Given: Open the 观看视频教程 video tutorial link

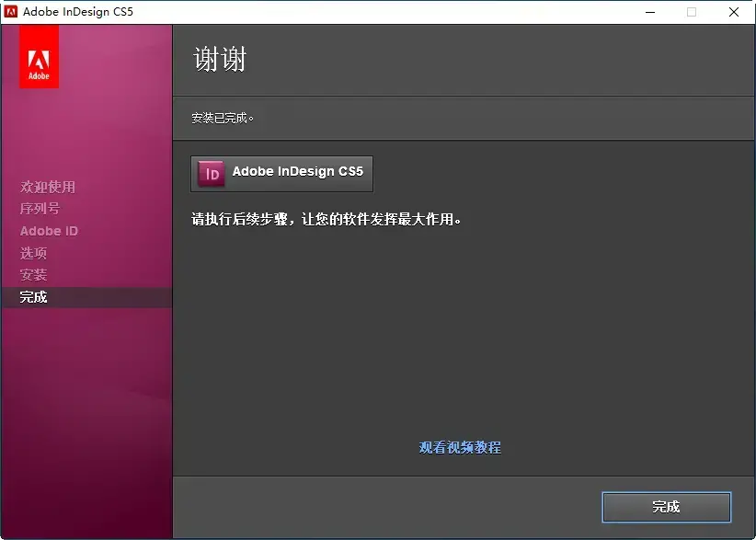Looking at the screenshot, I should 460,447.
